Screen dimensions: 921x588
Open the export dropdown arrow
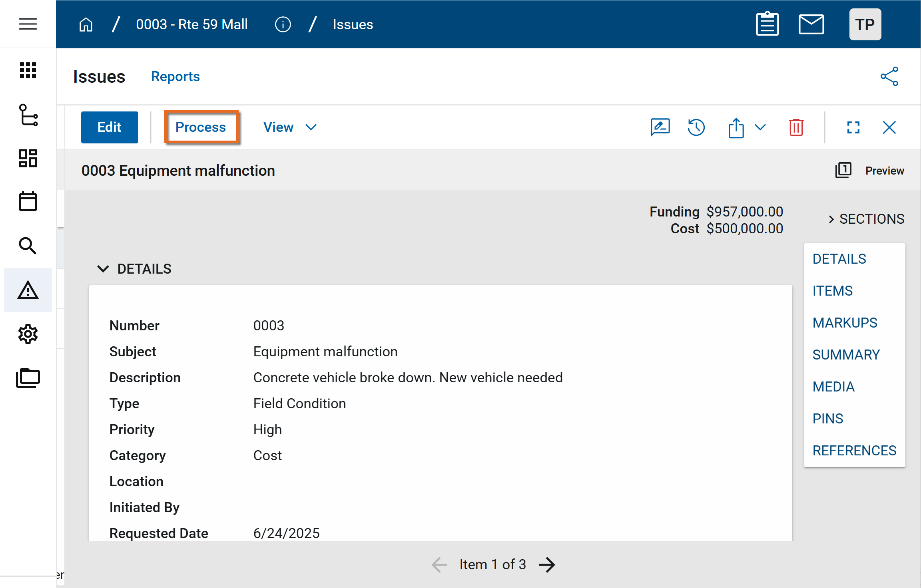pos(760,127)
